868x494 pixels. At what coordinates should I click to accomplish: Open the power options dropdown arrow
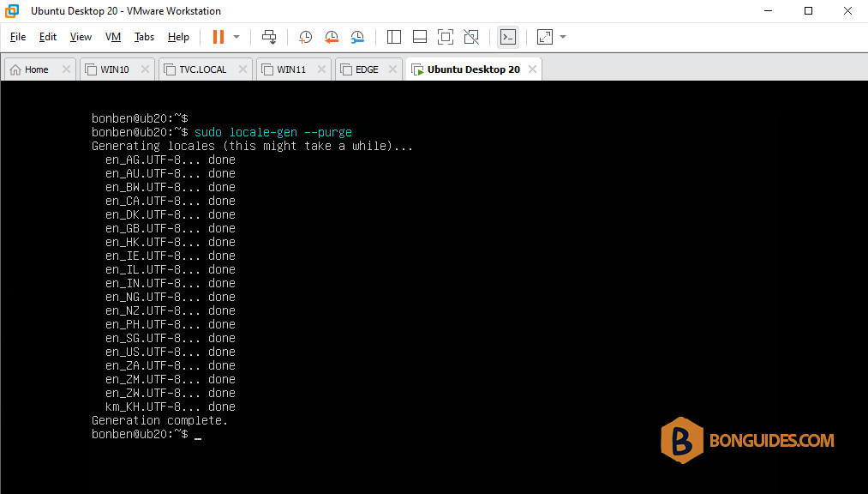(x=236, y=37)
